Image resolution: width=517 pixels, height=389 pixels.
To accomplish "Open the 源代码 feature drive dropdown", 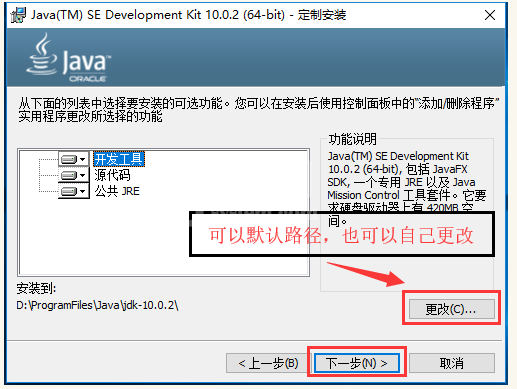I will (x=74, y=175).
